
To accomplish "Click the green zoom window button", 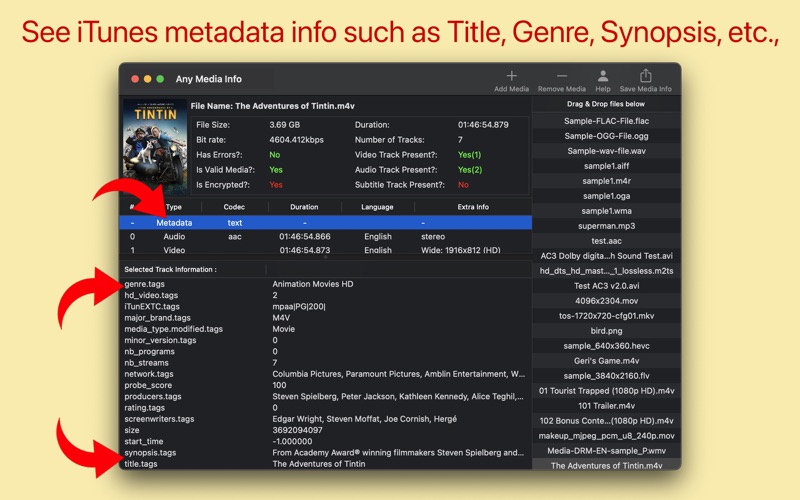I will click(x=160, y=79).
